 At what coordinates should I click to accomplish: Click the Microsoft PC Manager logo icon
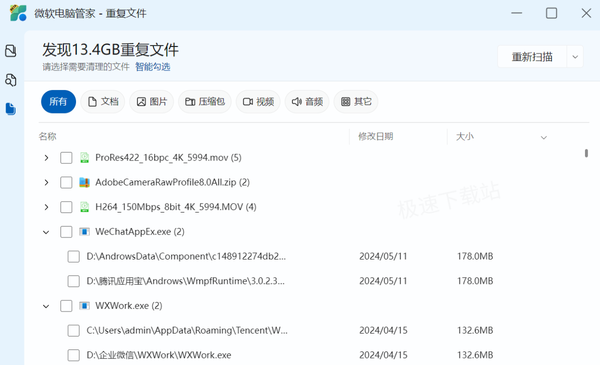[x=18, y=13]
